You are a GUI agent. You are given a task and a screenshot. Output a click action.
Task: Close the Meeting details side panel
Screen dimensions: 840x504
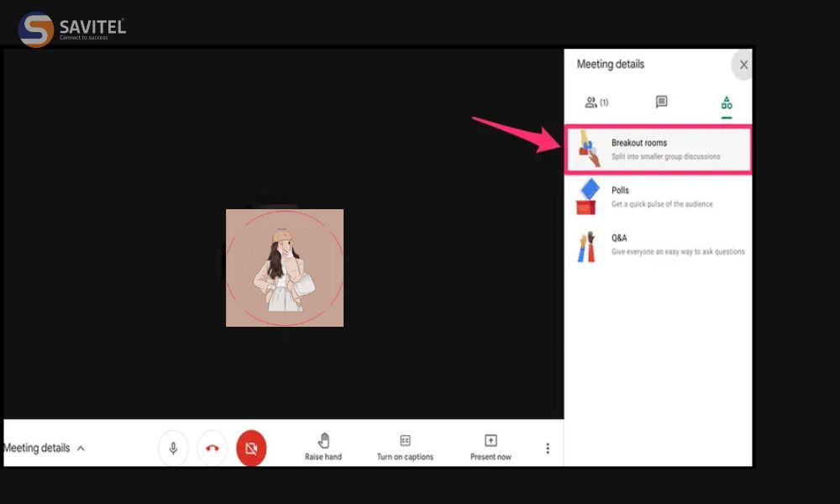(743, 65)
